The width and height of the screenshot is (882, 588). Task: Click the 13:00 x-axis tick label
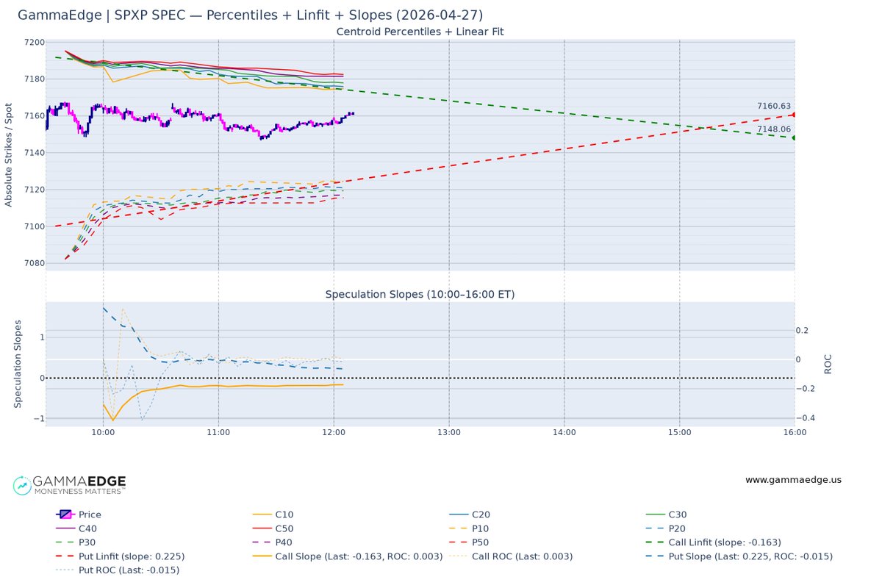449,433
